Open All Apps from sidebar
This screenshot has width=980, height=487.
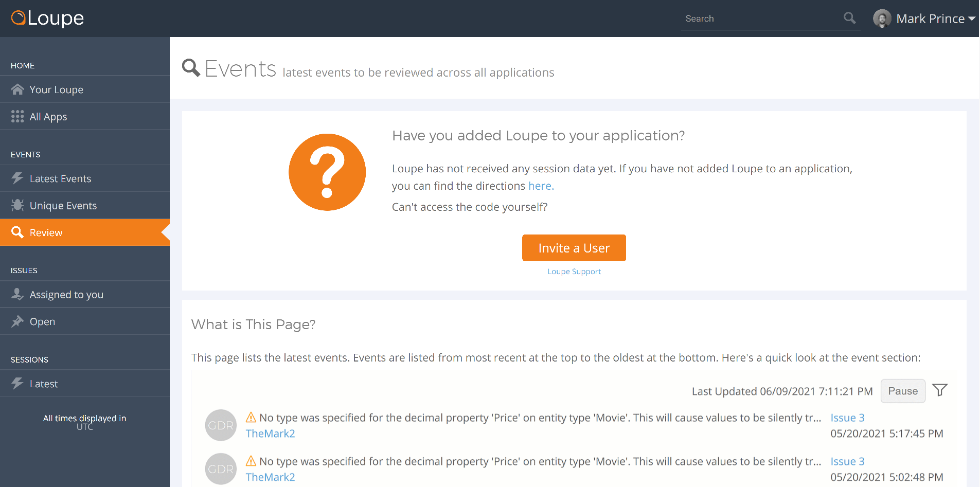pyautogui.click(x=85, y=117)
